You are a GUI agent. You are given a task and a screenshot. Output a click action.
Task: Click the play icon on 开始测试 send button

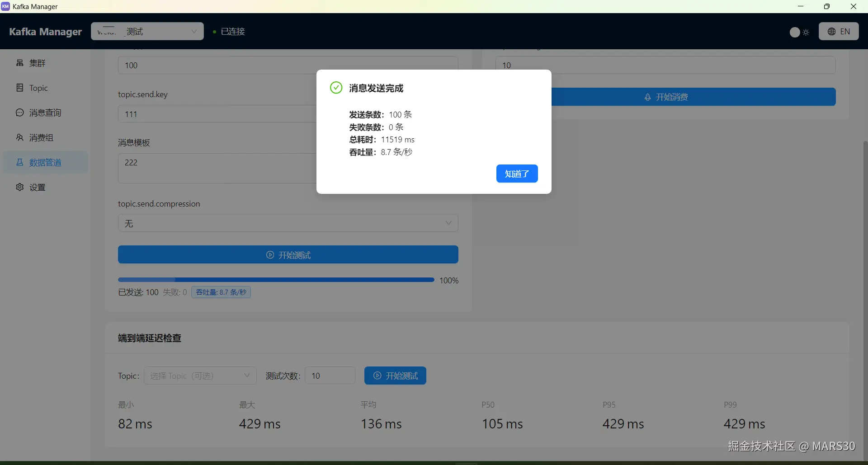270,255
